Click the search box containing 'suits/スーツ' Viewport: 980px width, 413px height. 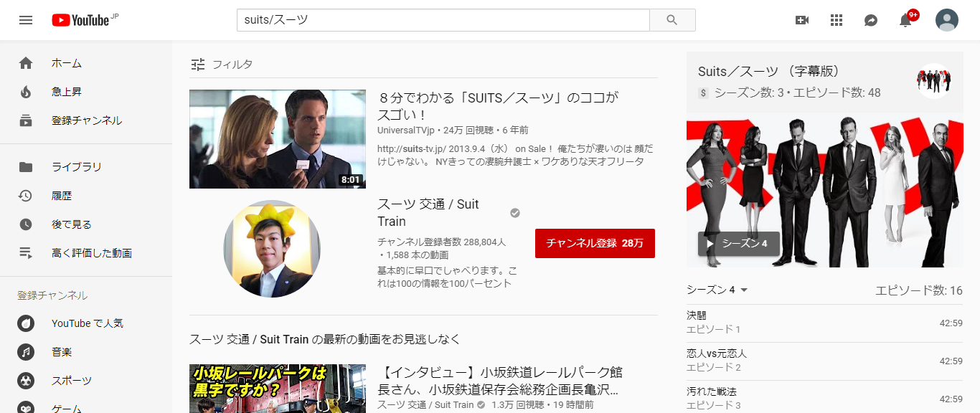tap(443, 20)
